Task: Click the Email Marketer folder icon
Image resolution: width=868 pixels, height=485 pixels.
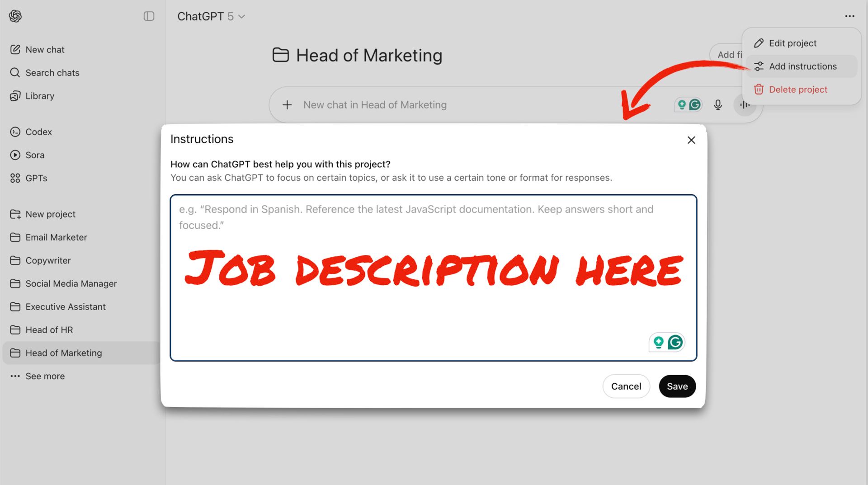Action: 15,237
